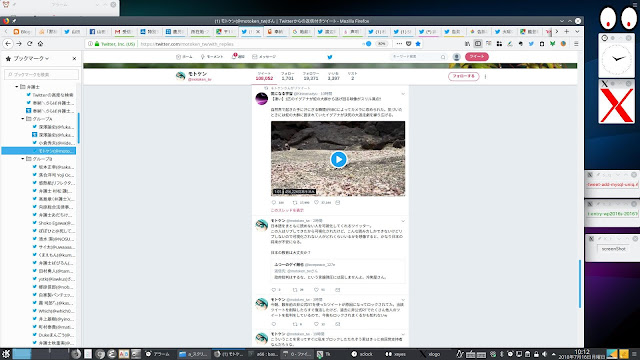
Task: Click the address bar URL field
Action: click(249, 44)
